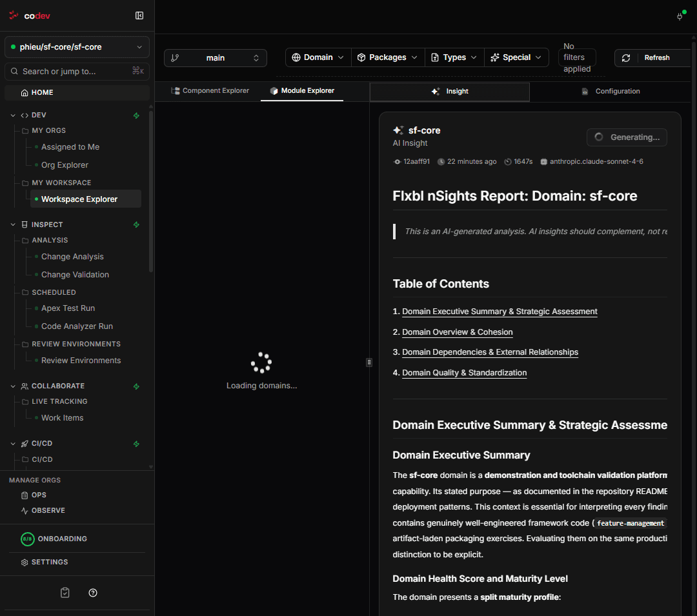The image size is (697, 616).
Task: Open Review Environments item
Action: 81,361
